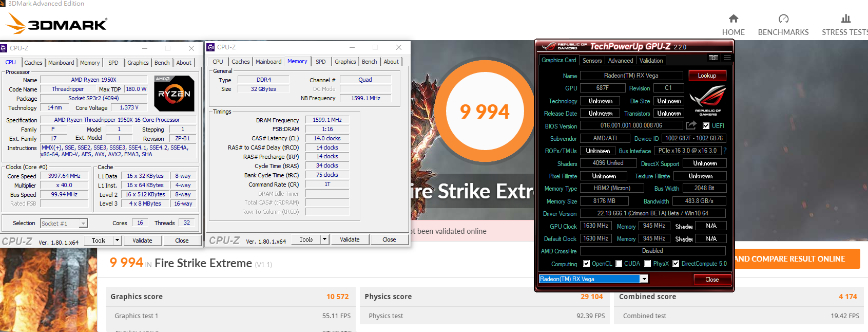Toggle the UEFI checkbox in GPU-Z
The height and width of the screenshot is (332, 868).
[706, 126]
